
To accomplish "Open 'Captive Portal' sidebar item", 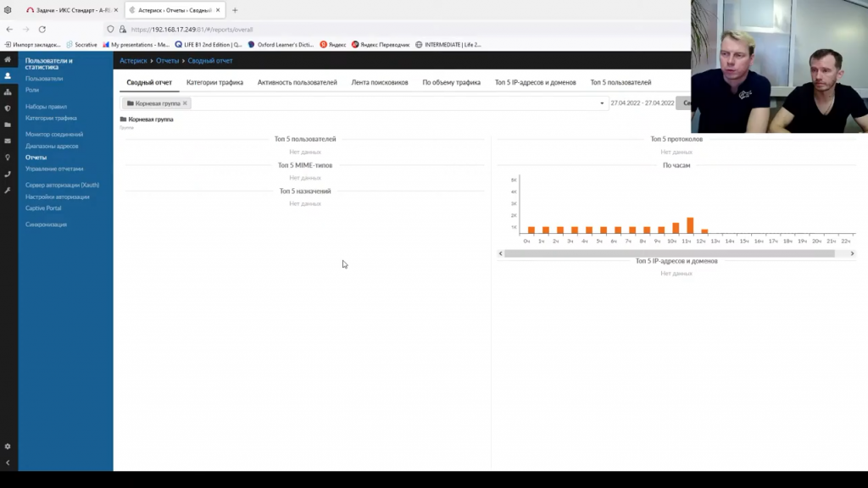I will click(43, 208).
